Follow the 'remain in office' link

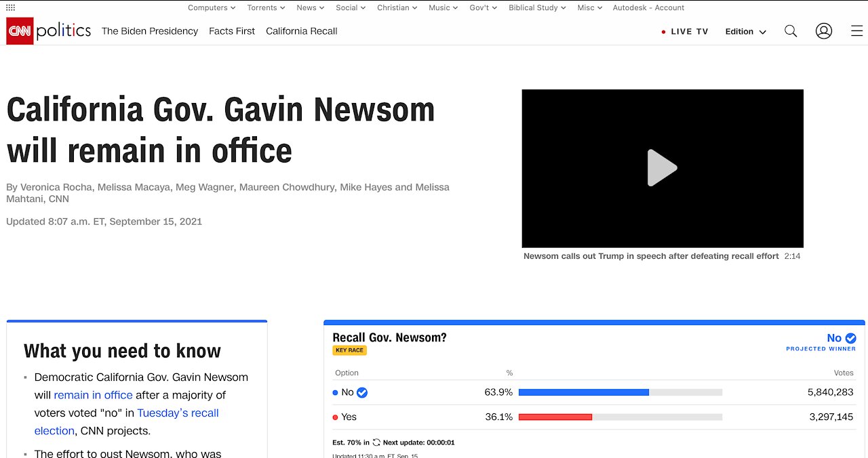pos(93,395)
